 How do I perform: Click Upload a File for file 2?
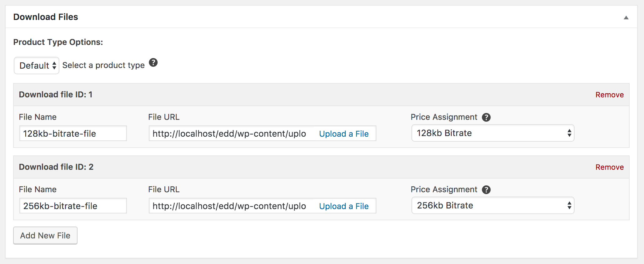[x=344, y=206]
